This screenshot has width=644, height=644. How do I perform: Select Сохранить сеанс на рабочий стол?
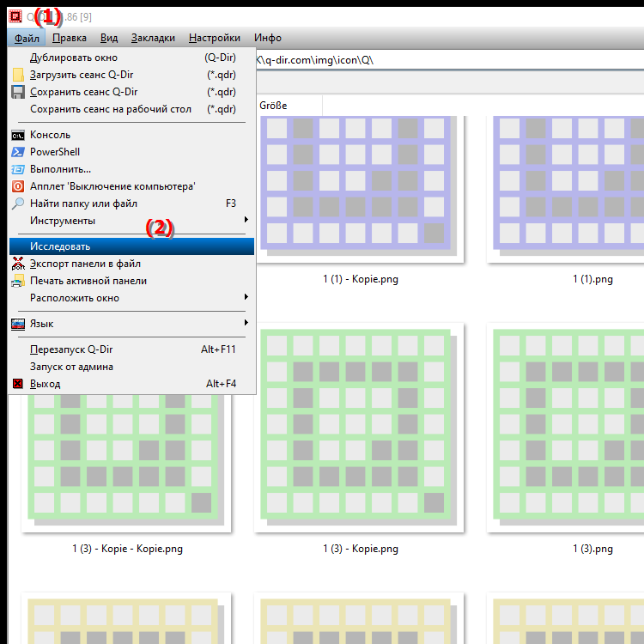(131, 109)
